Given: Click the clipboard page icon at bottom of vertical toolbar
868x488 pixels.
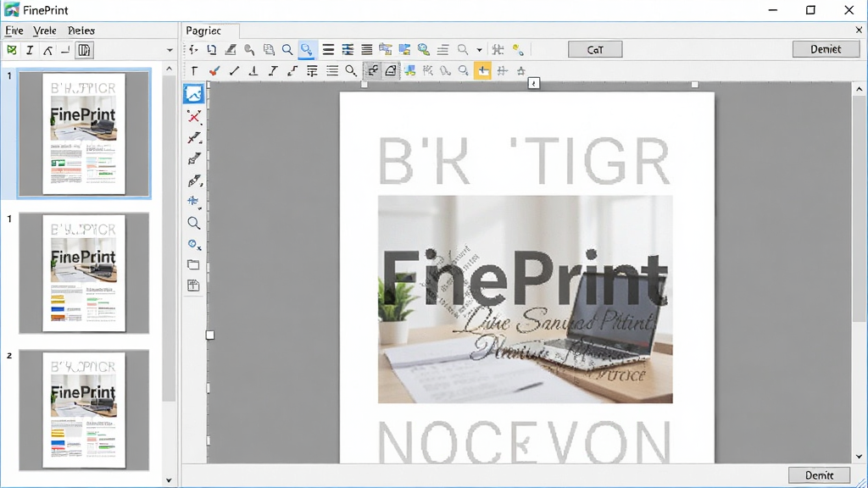Looking at the screenshot, I should 193,286.
